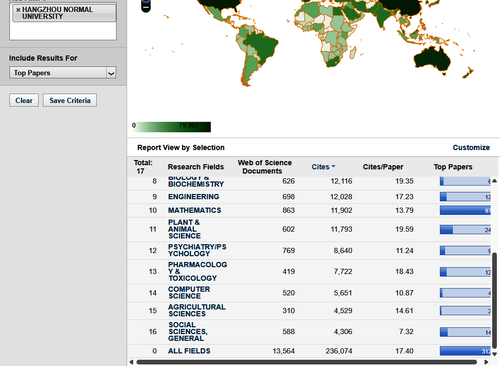Screen dimensions: 500x366
Task: Click the Cites/Paper column header
Action: tap(383, 167)
